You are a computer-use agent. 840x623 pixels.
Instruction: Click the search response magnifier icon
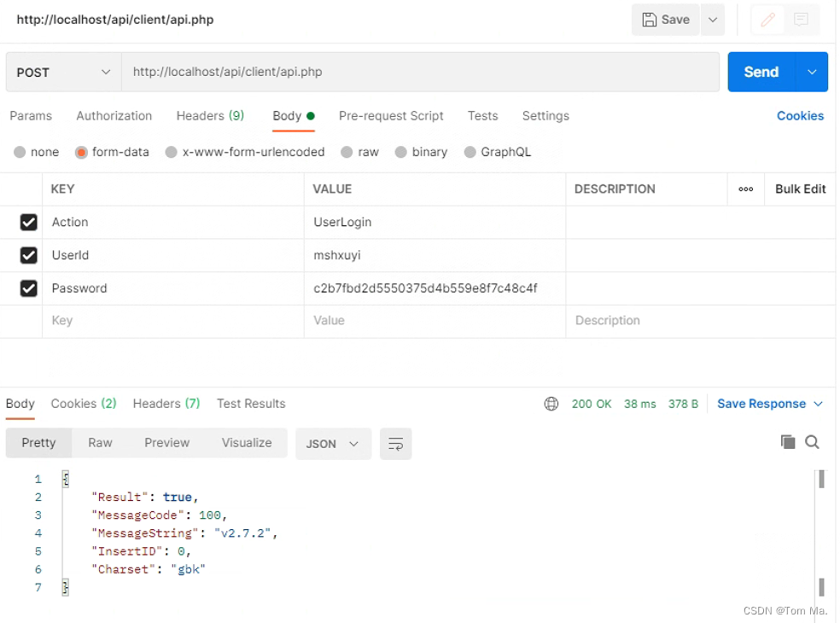pos(812,442)
